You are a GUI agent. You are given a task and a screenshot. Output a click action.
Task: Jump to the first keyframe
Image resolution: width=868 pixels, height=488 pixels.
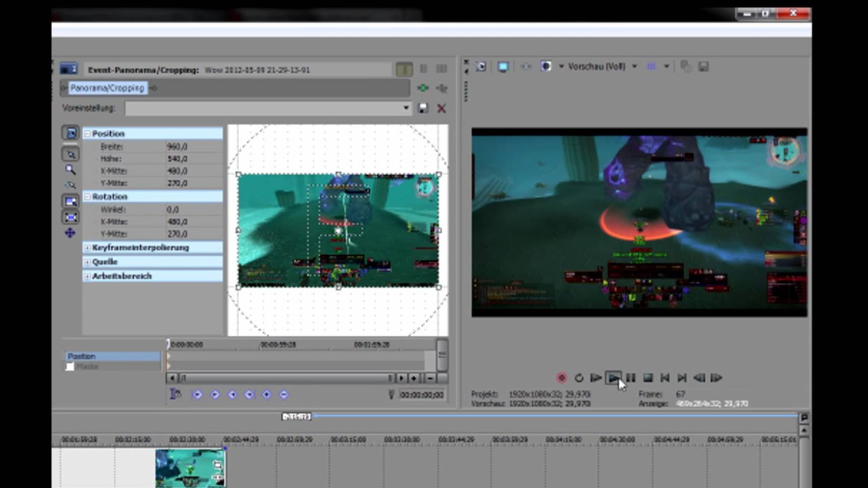click(x=197, y=394)
